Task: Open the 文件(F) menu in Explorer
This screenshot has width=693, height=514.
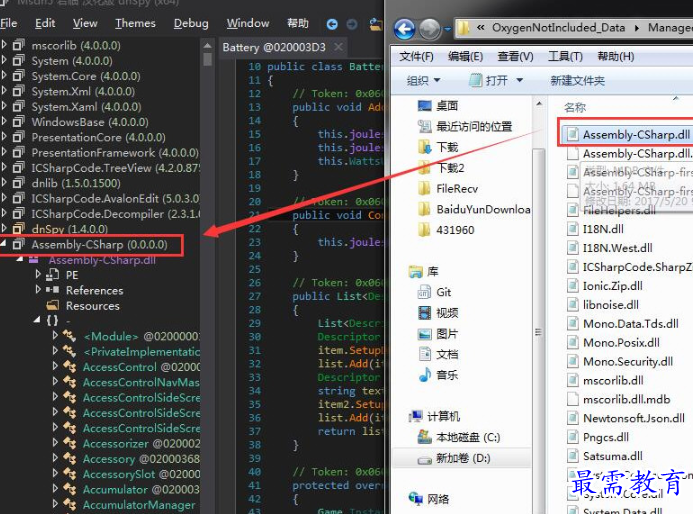Action: pos(416,57)
